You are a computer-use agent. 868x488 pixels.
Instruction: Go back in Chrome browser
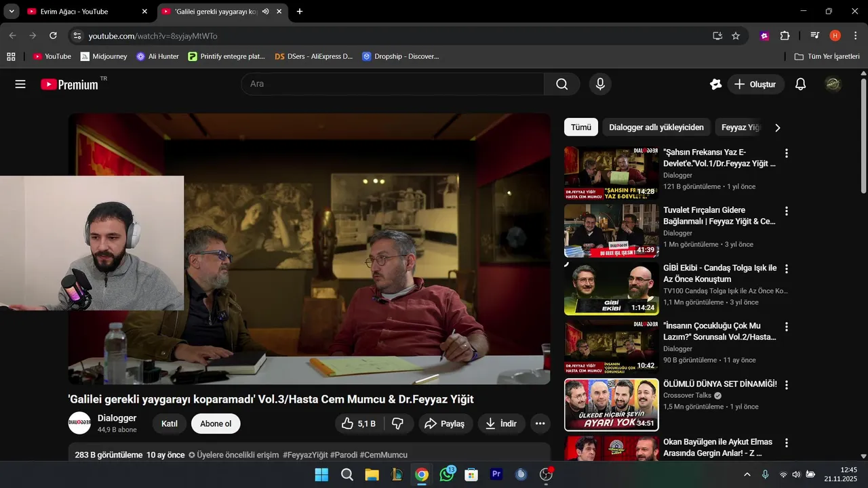click(x=12, y=35)
